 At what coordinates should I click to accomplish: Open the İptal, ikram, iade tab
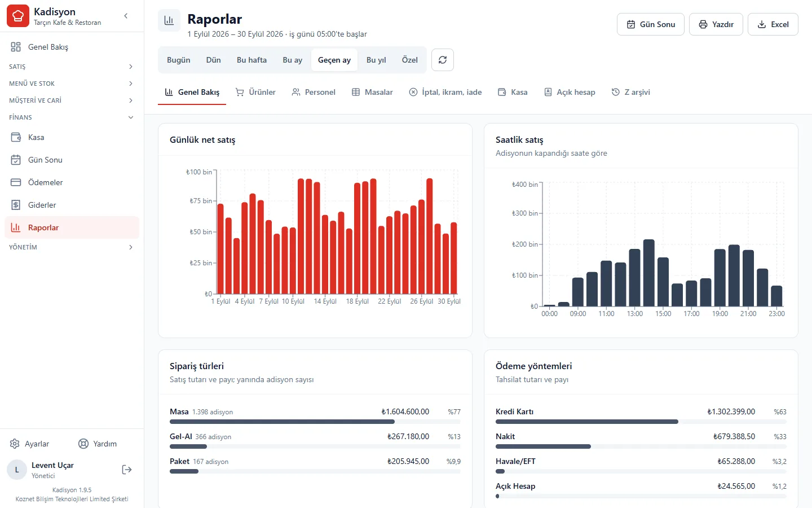(x=445, y=92)
